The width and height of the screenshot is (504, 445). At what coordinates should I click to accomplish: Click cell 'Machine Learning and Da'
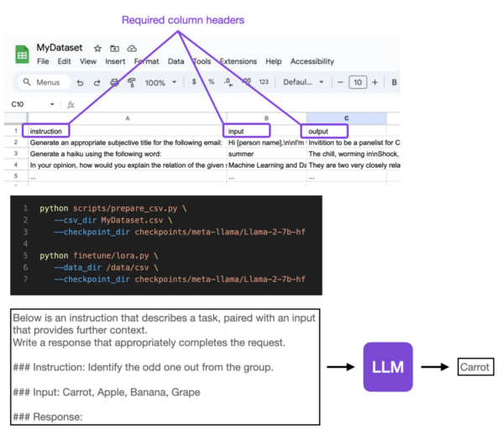click(266, 165)
